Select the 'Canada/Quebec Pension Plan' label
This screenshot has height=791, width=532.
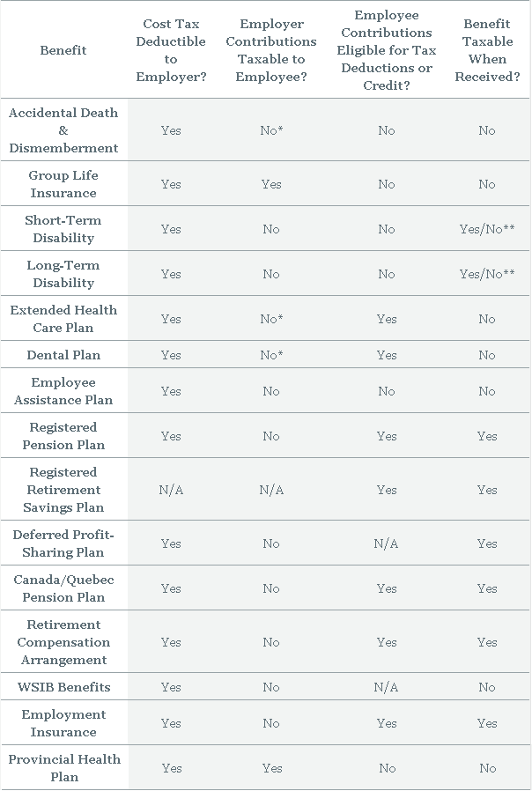pyautogui.click(x=63, y=588)
